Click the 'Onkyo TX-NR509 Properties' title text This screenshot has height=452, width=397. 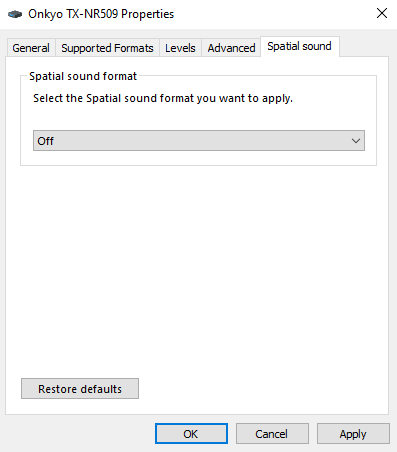[x=101, y=14]
